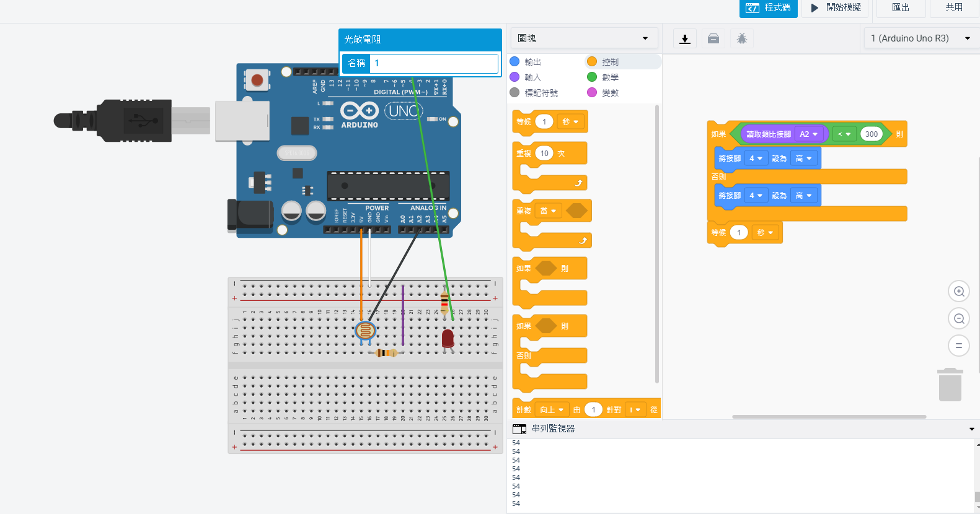980x514 pixels.
Task: Open the A2 analog pin dropdown
Action: click(808, 134)
